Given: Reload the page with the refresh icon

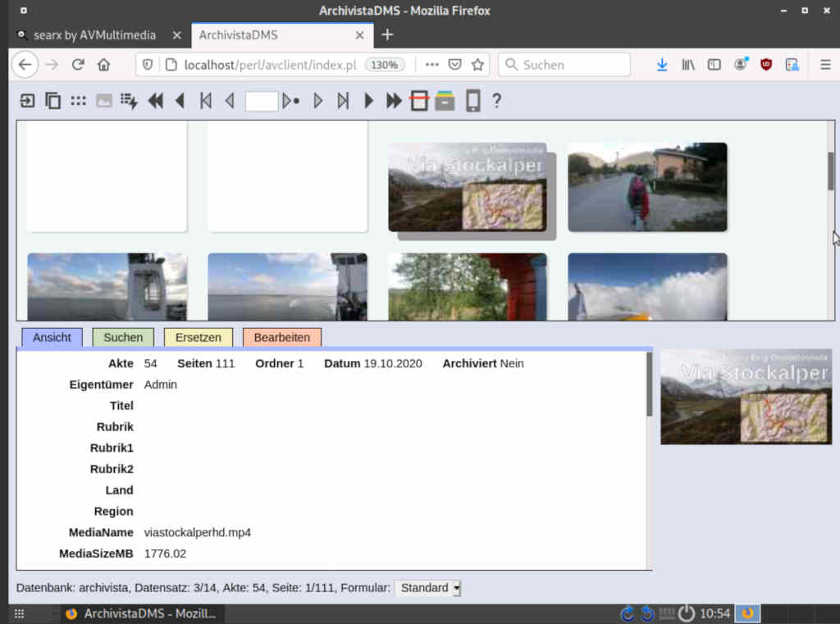Looking at the screenshot, I should (x=78, y=65).
